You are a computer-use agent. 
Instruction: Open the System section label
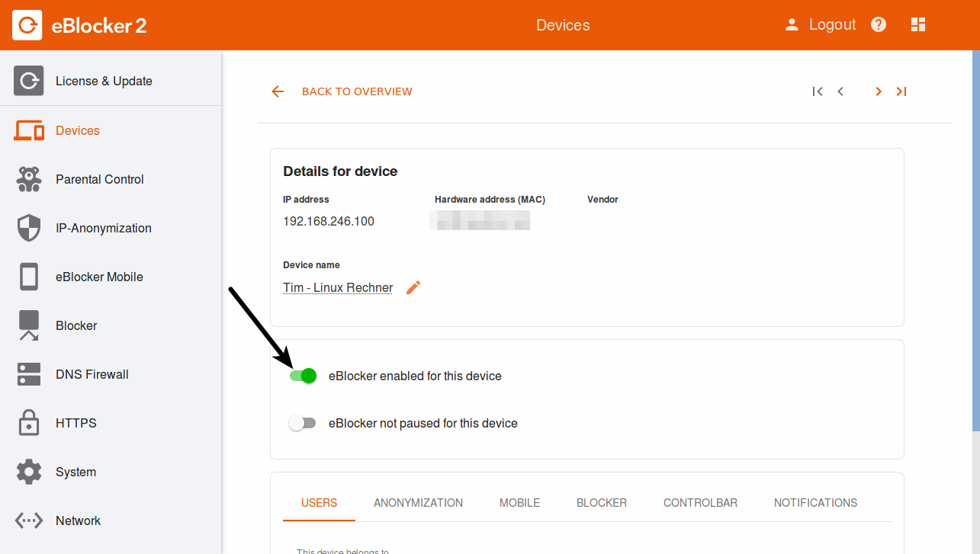pyautogui.click(x=76, y=472)
